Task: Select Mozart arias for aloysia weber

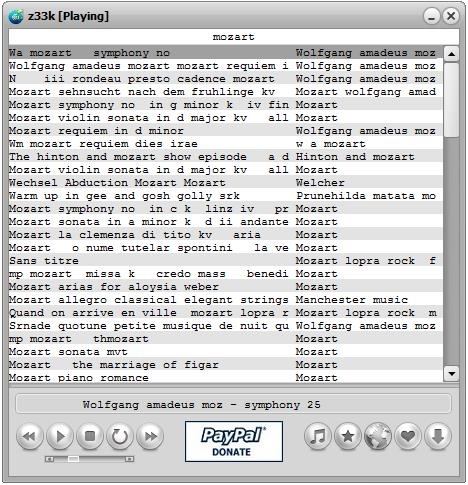Action: coord(226,287)
